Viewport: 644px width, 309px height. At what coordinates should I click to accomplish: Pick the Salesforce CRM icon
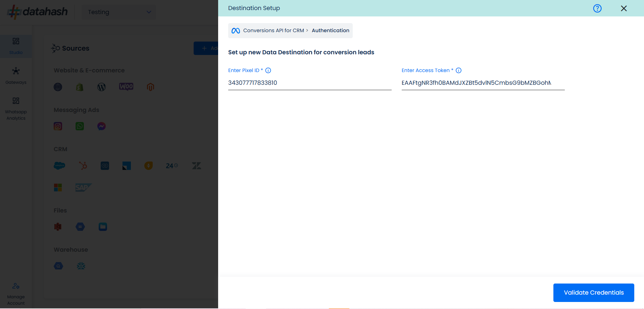coord(59,166)
